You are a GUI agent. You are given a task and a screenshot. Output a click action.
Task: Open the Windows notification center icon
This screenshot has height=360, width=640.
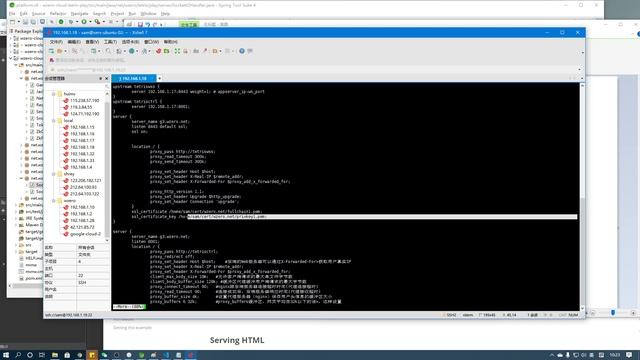pos(629,355)
